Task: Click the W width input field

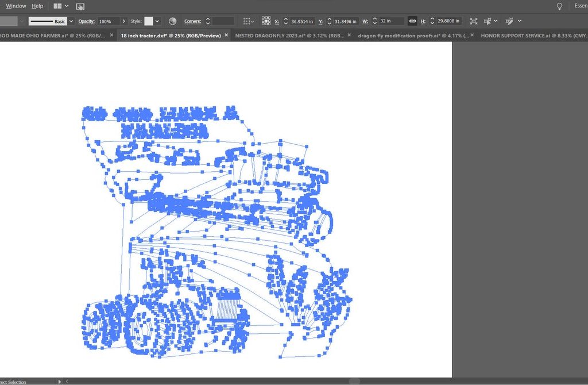Action: point(392,21)
